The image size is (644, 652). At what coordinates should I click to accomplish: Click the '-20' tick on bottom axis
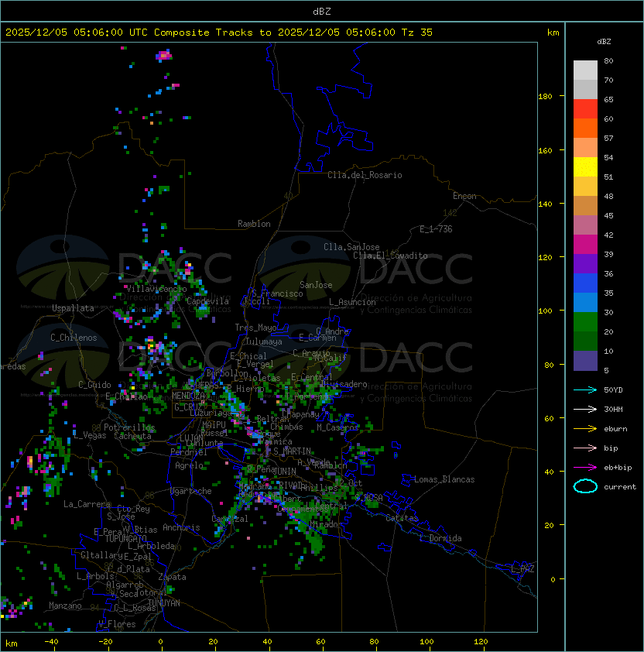pyautogui.click(x=105, y=642)
